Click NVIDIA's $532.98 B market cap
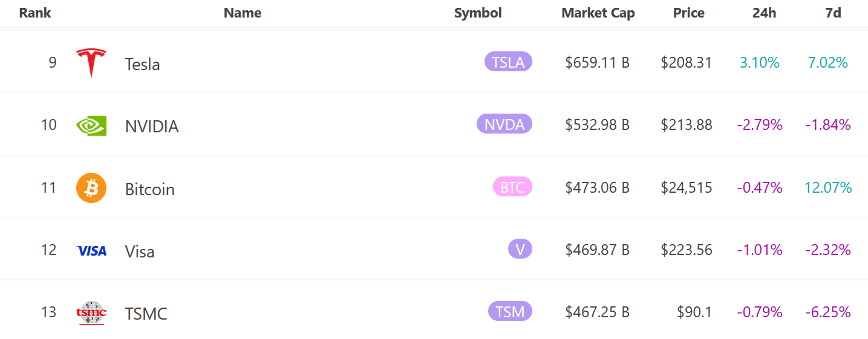 [x=597, y=125]
